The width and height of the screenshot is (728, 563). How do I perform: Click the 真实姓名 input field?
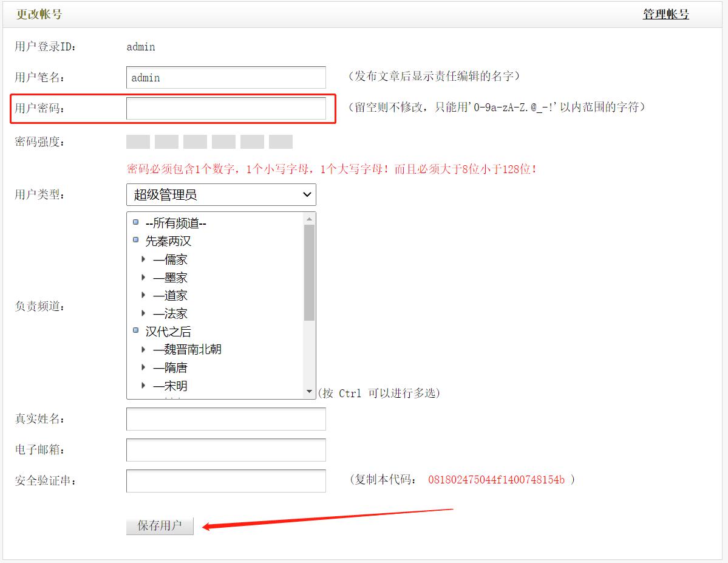(226, 419)
